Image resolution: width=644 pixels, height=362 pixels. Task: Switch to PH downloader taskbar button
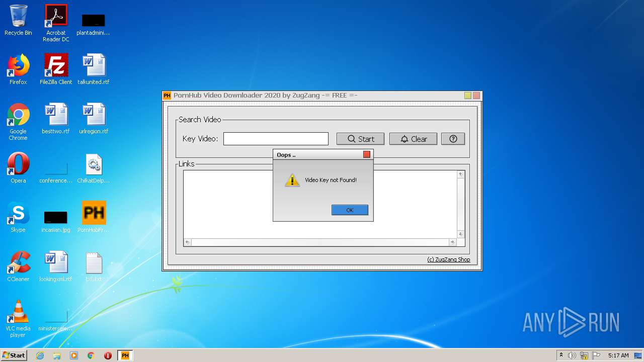pyautogui.click(x=125, y=355)
